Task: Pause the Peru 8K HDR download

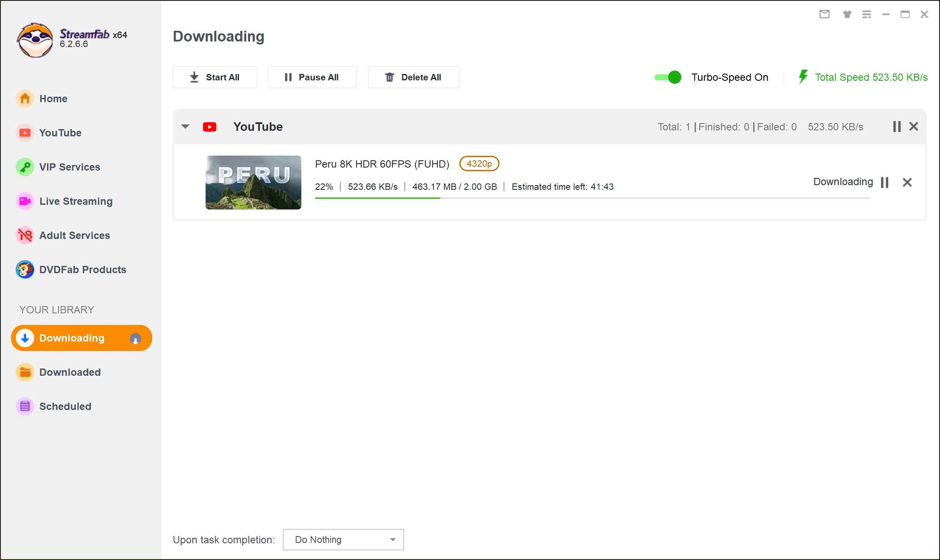Action: (x=885, y=183)
